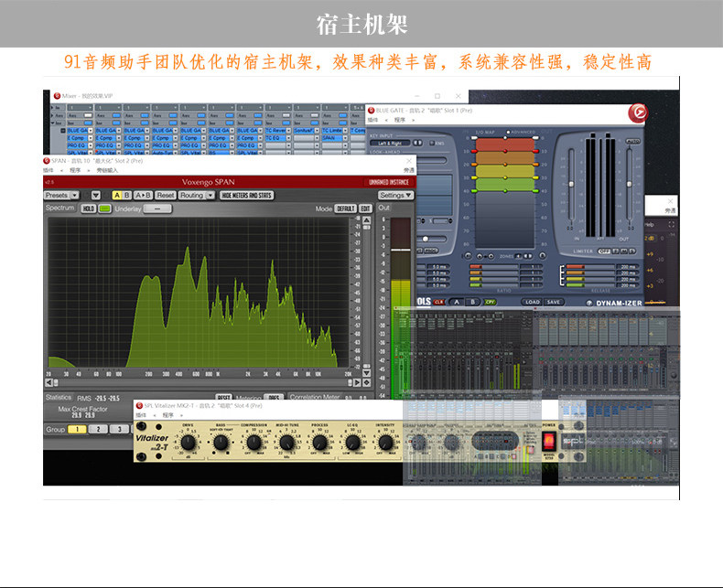Open the 插件 menu in BLUE GATE window
Screen dimensions: 723x588
coord(372,121)
